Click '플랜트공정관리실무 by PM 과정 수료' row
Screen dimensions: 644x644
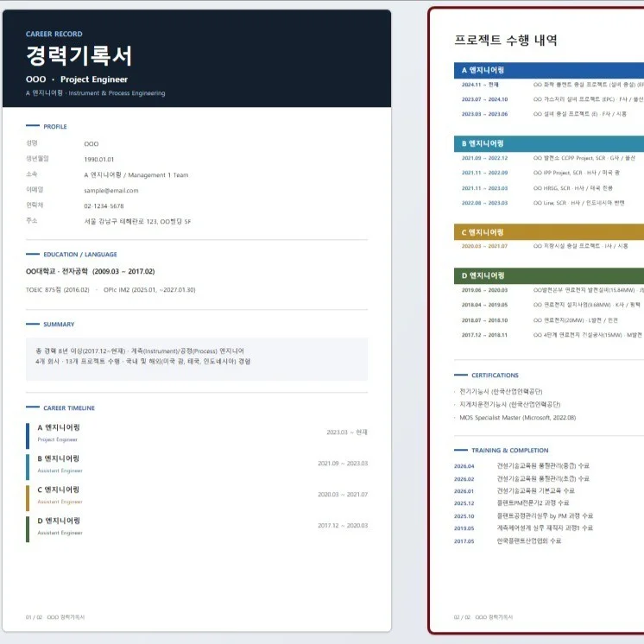point(545,516)
